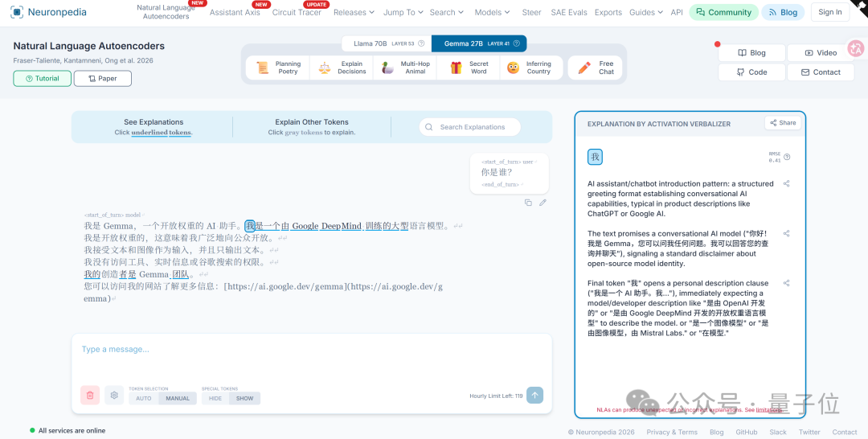Switch model to Gemma 27B
This screenshot has width=868, height=439.
point(479,43)
